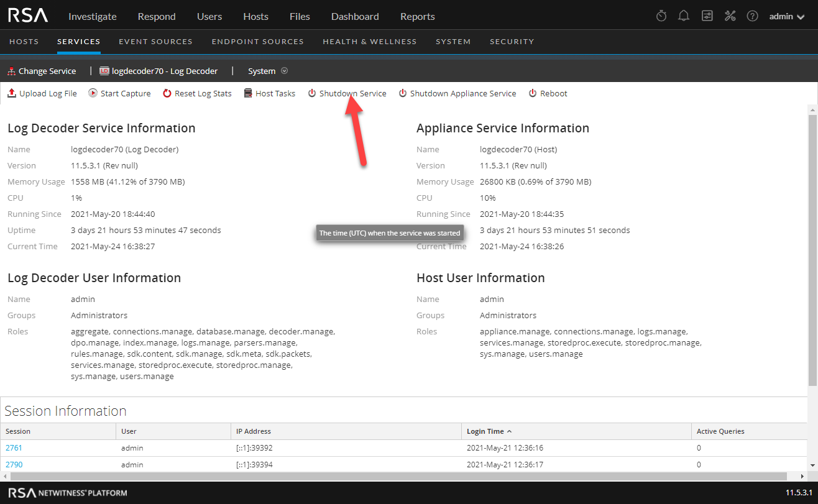This screenshot has width=818, height=504.
Task: Open the admin user menu dropdown
Action: click(787, 17)
